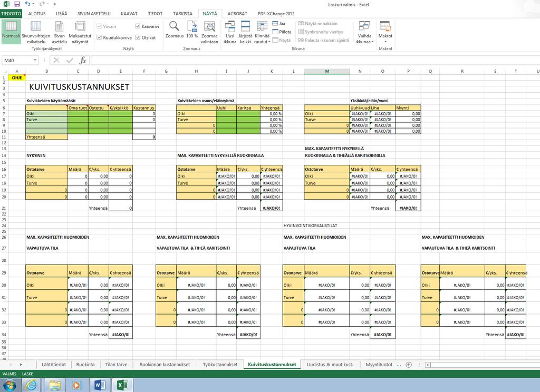The height and width of the screenshot is (392, 540).
Task: Switch to the TARKISTA ribbon tab
Action: coord(182,14)
